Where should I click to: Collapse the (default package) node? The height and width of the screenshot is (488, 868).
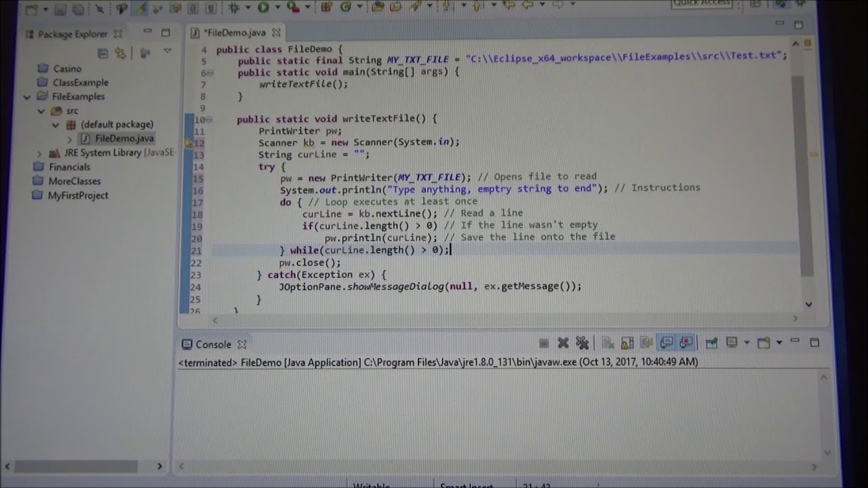coord(56,125)
